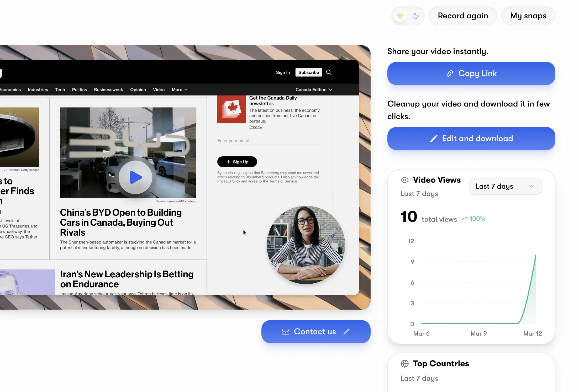Expand the More menu in Bloomberg nav
This screenshot has width=579, height=392.
pos(180,90)
